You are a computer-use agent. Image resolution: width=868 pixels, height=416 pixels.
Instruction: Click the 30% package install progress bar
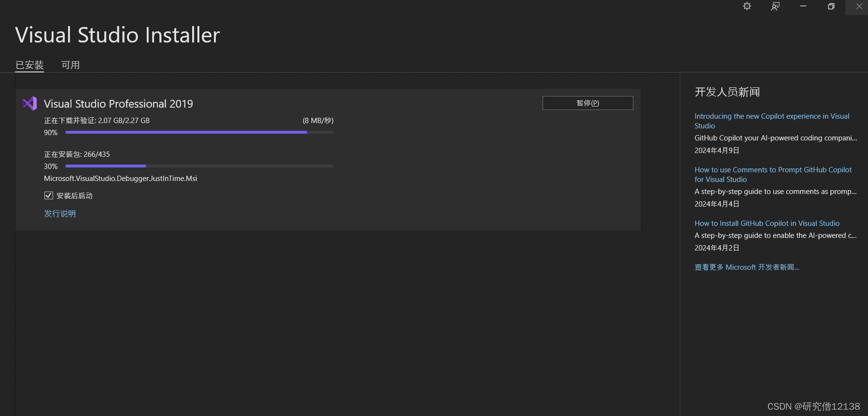[199, 166]
